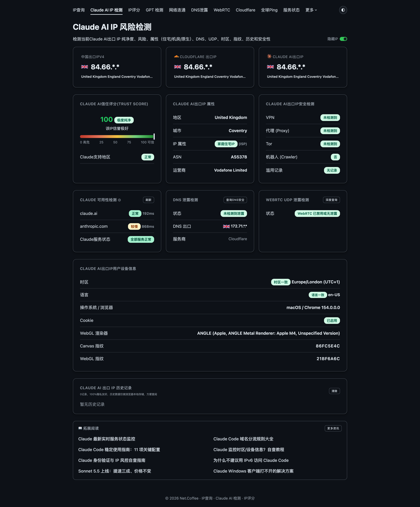Click the WebRTC 已禁用或无泄露 badge
This screenshot has height=507, width=420.
pos(317,214)
